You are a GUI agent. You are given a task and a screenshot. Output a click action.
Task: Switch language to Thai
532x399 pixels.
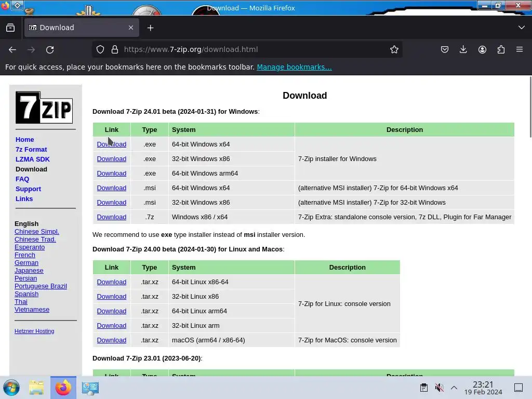[21, 302]
